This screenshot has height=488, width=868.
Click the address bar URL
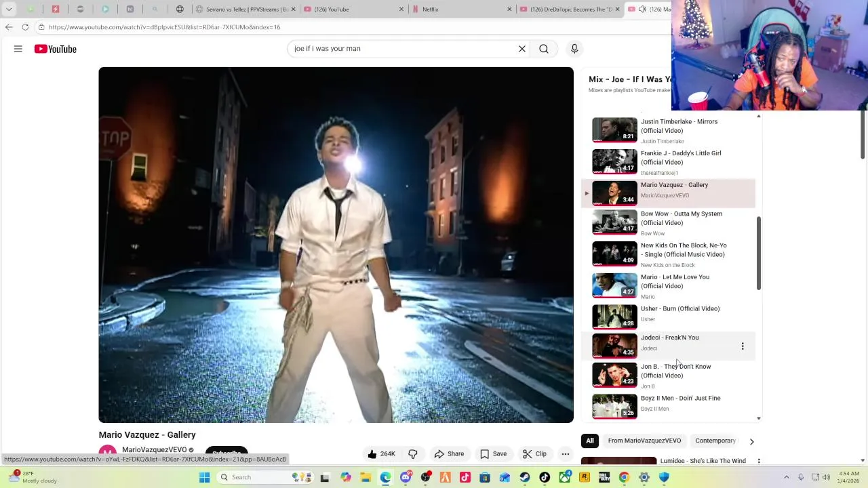164,27
